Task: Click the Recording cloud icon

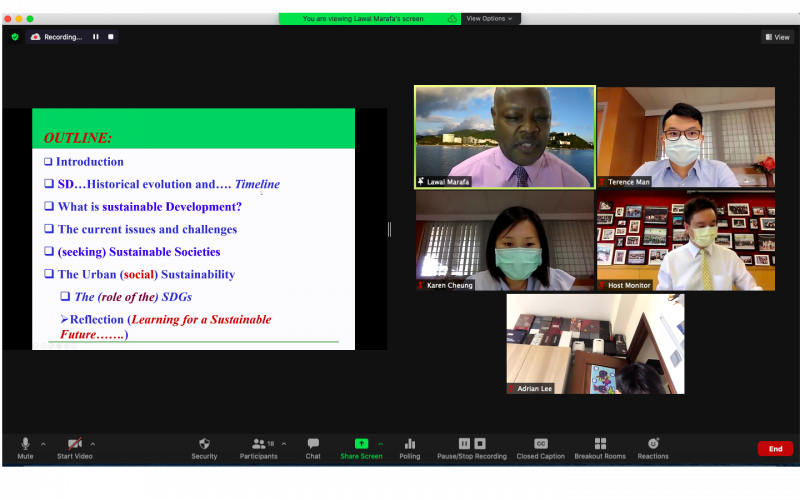Action: 36,37
